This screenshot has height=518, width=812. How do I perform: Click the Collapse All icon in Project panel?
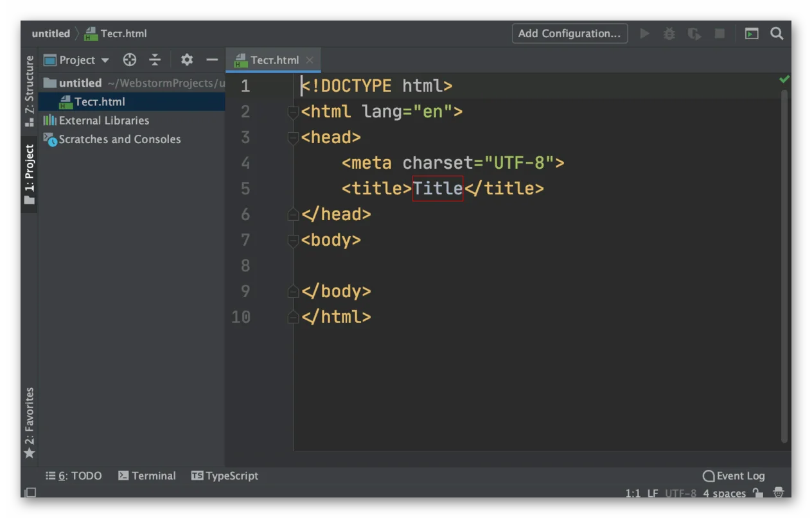[155, 60]
